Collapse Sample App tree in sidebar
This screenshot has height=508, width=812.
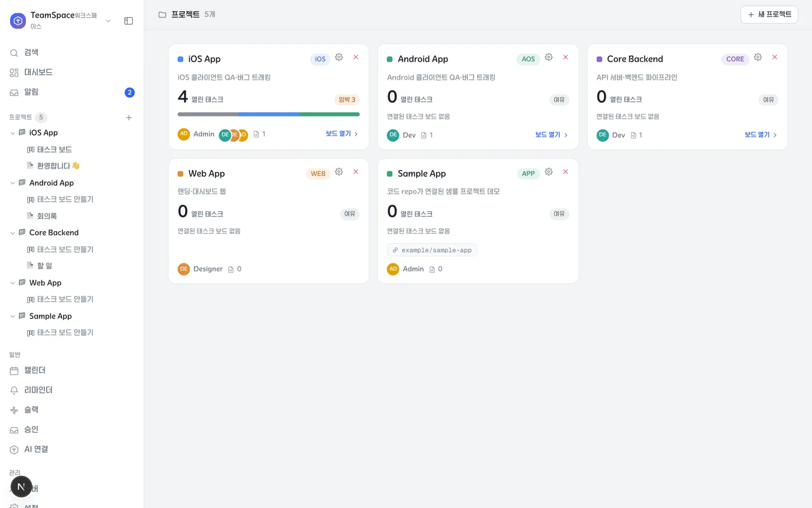pos(13,316)
